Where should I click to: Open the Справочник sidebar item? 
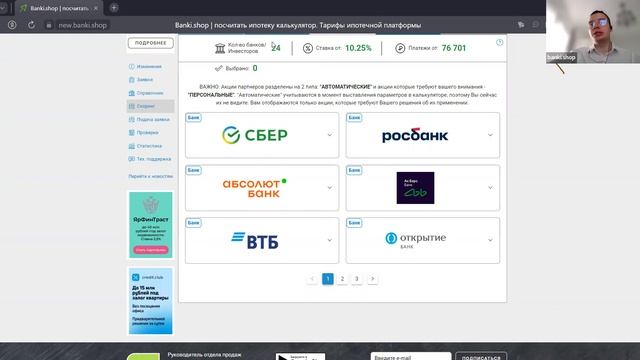click(x=150, y=93)
